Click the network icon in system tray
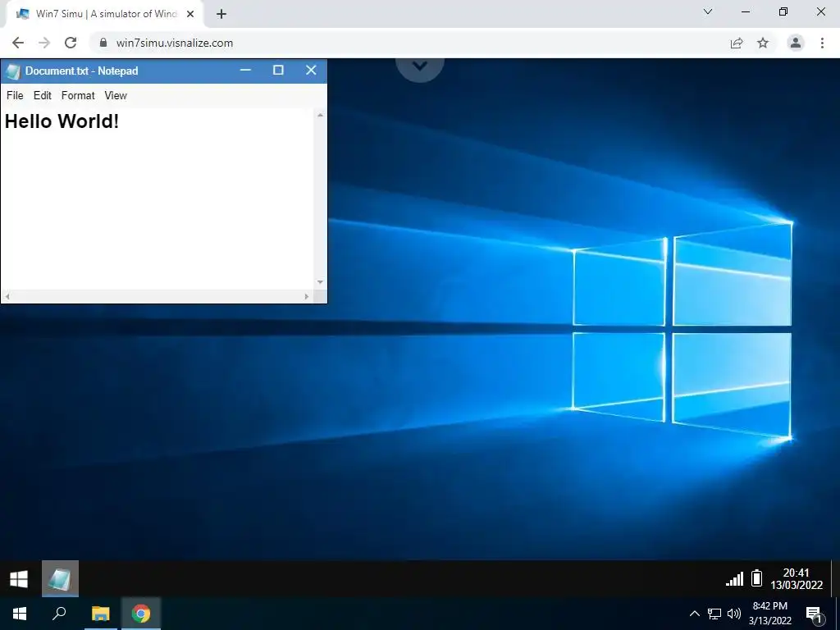Screen dimensions: 840x630 click(714, 614)
